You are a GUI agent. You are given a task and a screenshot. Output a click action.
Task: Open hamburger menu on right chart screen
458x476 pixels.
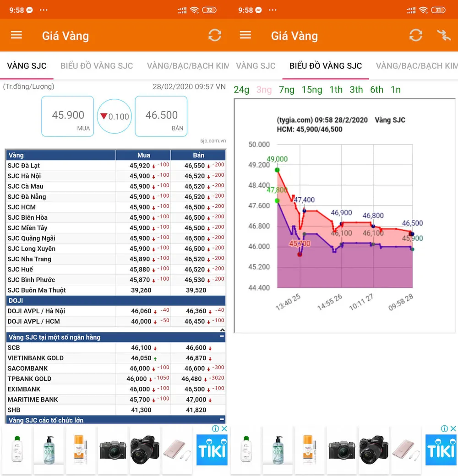(245, 35)
